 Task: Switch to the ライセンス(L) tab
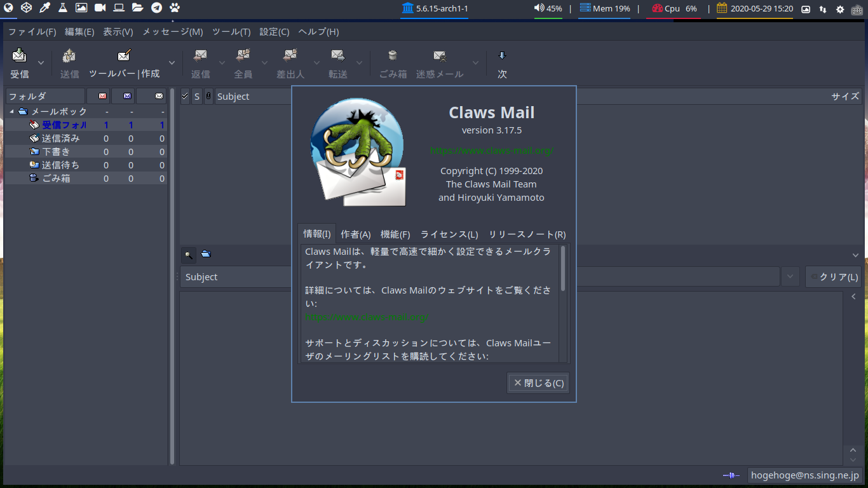click(449, 234)
